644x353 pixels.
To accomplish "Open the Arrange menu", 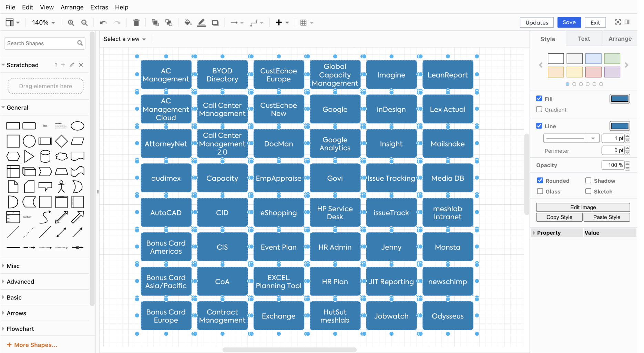I will pos(72,7).
